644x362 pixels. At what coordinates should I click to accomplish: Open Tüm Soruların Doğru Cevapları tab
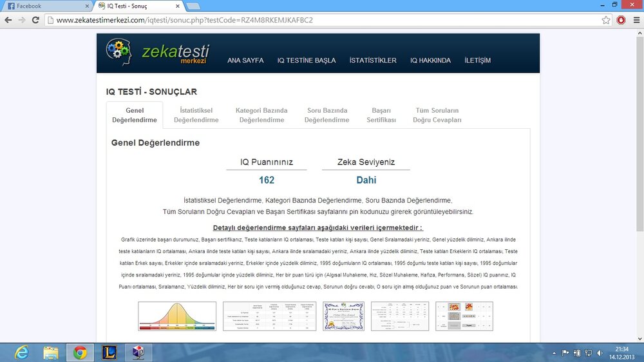[437, 115]
